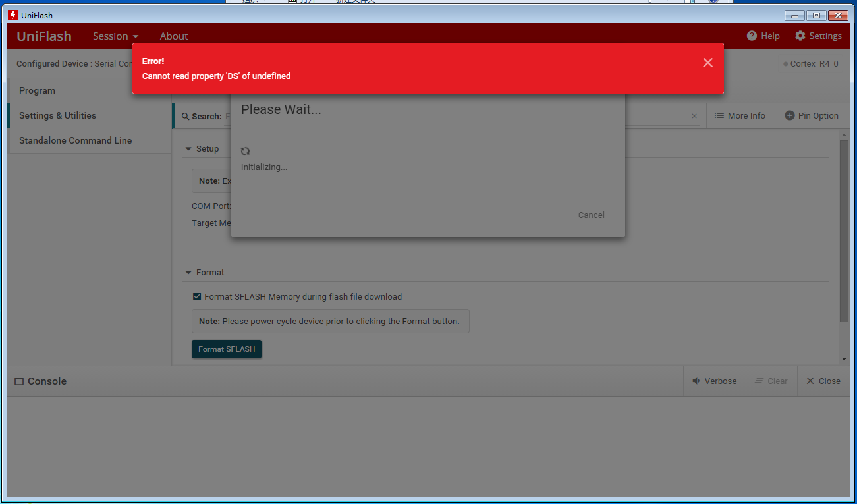
Task: Click the UniFlash logo in the header
Action: click(x=44, y=36)
